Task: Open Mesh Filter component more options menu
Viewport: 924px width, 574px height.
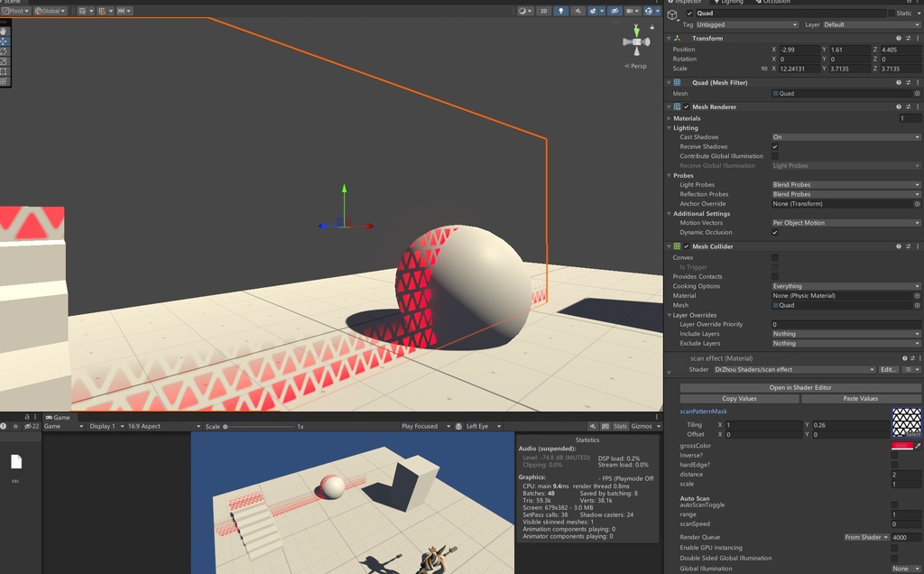Action: (x=918, y=82)
